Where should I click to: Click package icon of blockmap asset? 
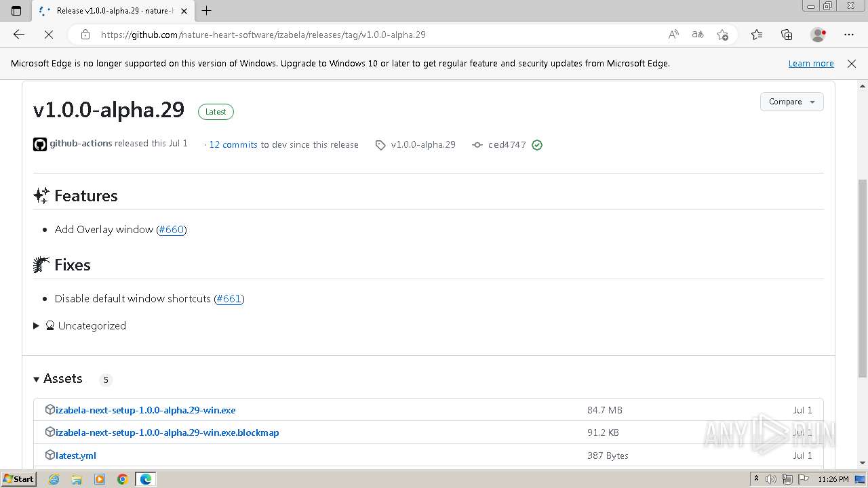50,432
